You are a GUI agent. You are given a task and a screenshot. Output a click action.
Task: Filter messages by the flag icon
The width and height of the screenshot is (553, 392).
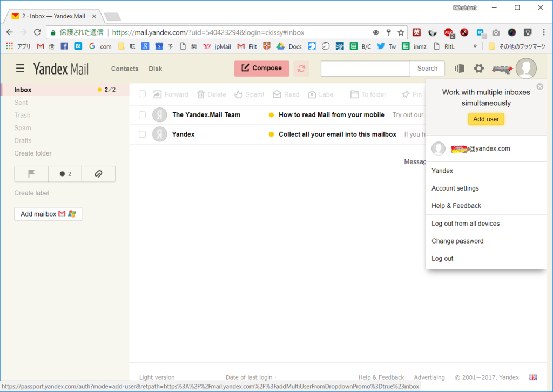point(31,174)
